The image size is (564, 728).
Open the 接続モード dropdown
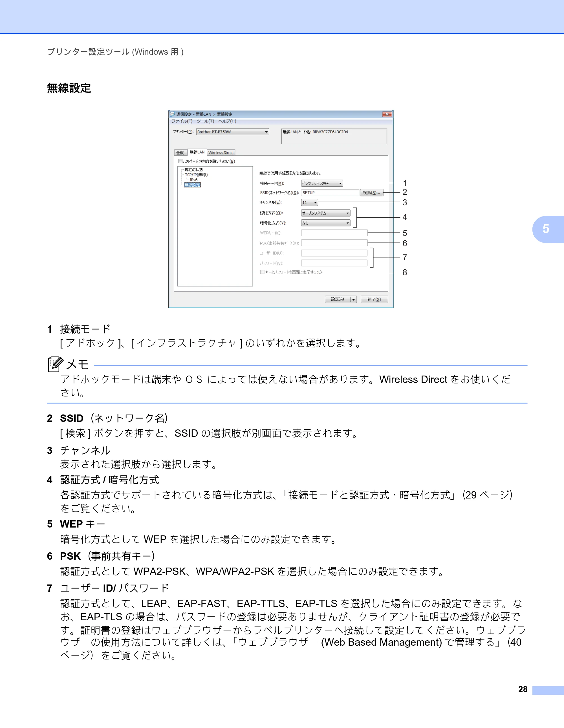coord(322,183)
